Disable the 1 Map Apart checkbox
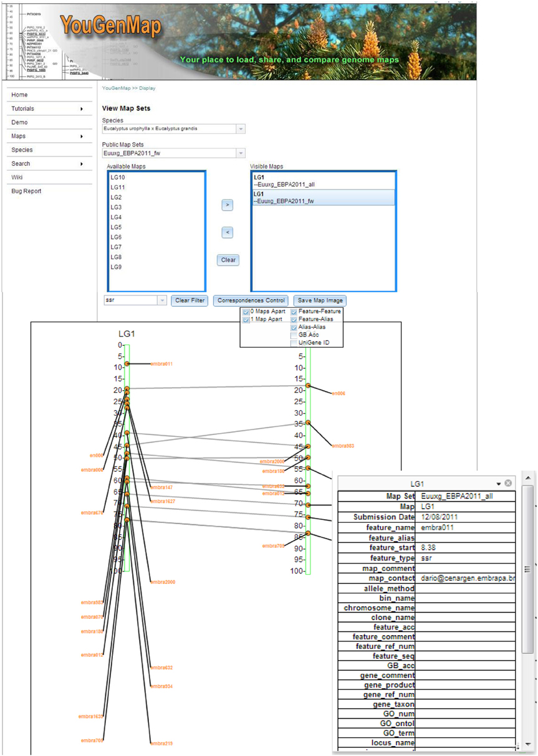 click(246, 318)
